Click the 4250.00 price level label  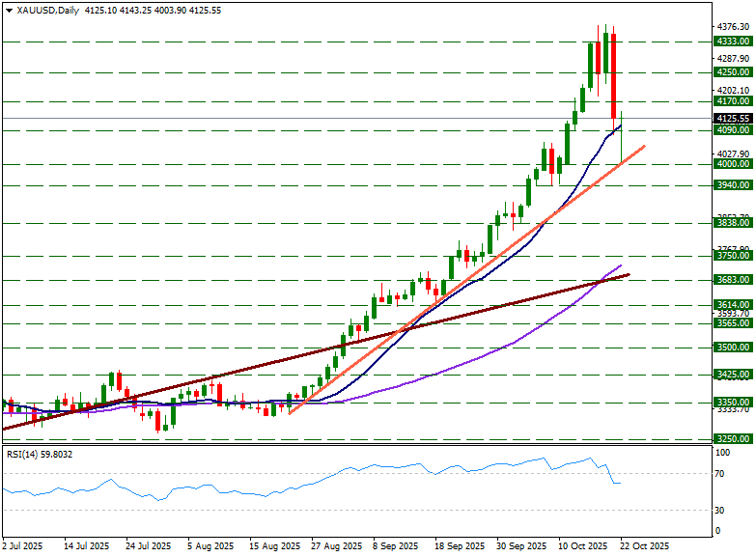(733, 71)
